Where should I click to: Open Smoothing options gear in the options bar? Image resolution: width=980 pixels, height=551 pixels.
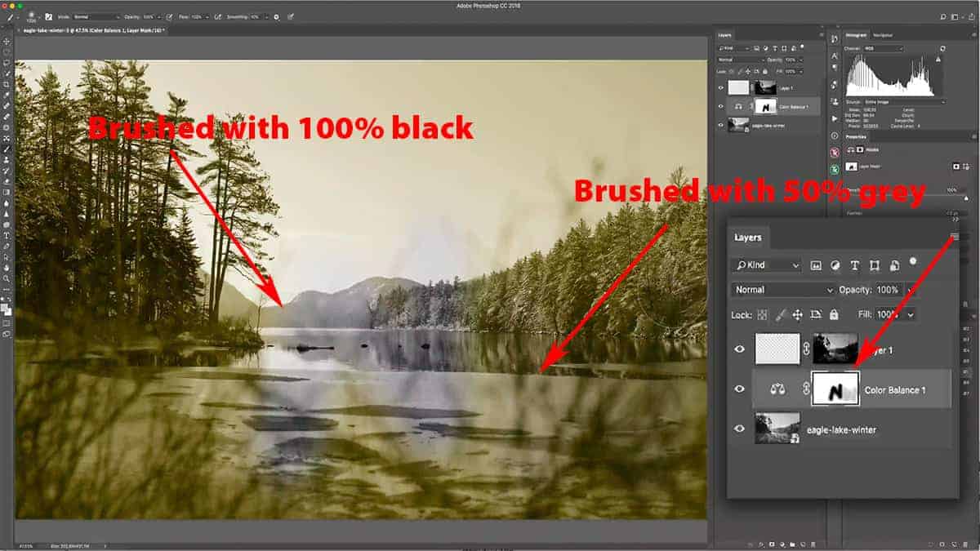tap(277, 17)
